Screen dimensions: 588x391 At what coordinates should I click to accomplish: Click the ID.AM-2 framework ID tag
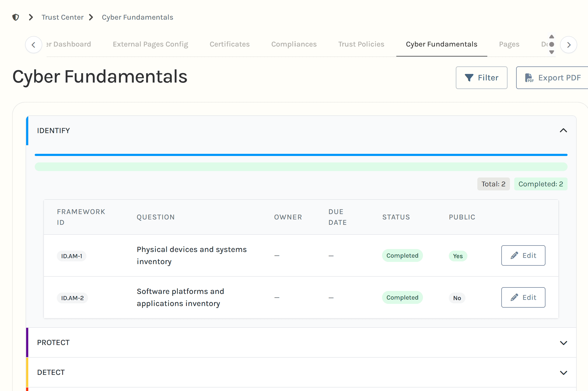point(72,298)
